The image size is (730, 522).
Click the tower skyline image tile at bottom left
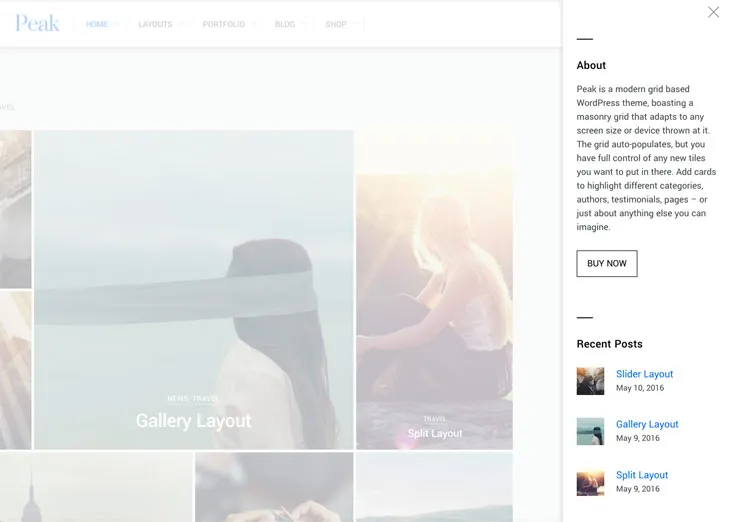(96, 487)
